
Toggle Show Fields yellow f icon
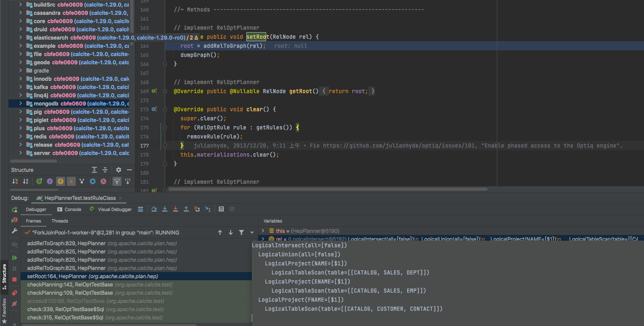click(61, 181)
